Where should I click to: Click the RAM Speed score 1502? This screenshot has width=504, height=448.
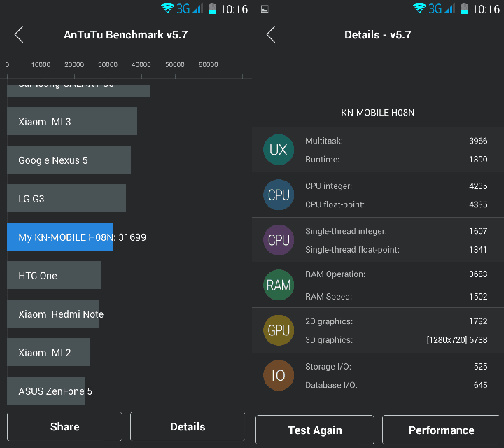coord(478,296)
